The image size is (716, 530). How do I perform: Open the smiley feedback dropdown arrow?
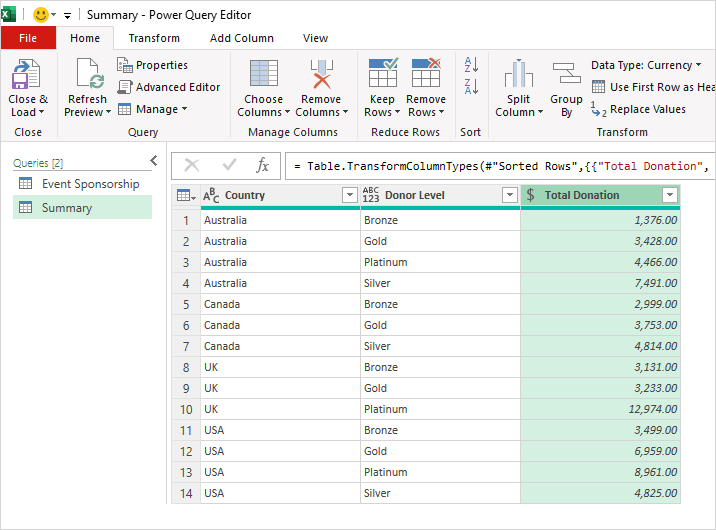click(53, 15)
